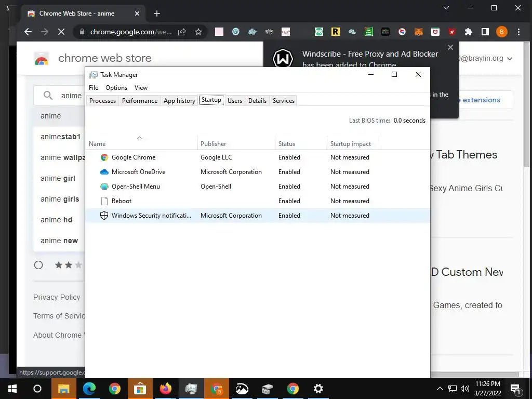532x399 pixels.
Task: Open Microsoft Store from the taskbar
Action: (x=140, y=389)
